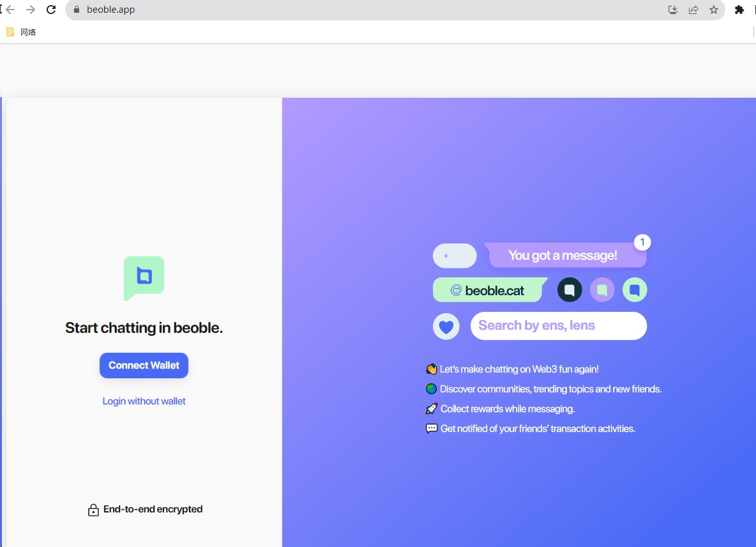This screenshot has height=547, width=756.
Task: Bookmark this page with the star icon
Action: coord(714,10)
